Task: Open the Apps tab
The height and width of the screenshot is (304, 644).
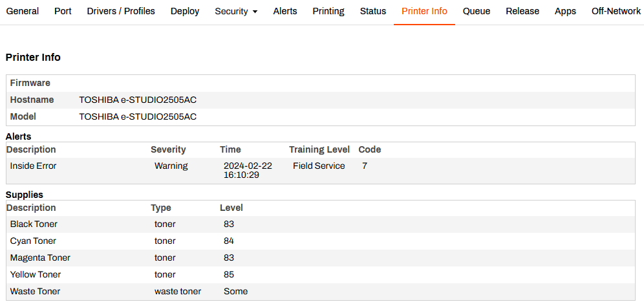Action: click(x=565, y=12)
